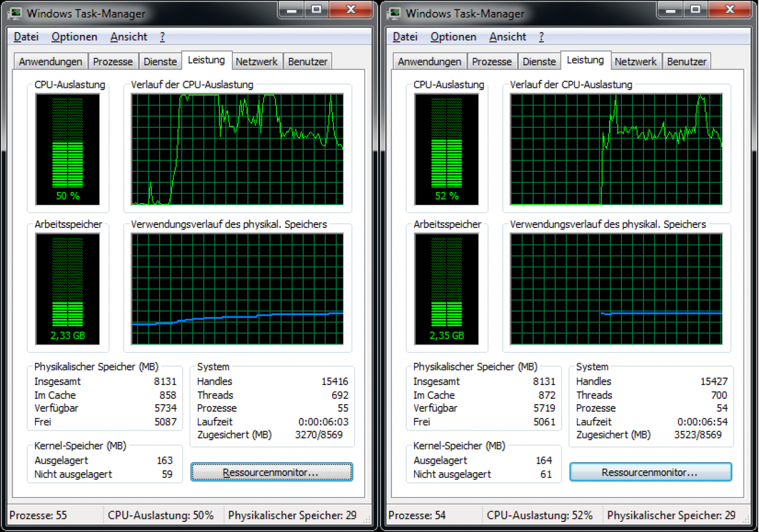This screenshot has width=759, height=532.
Task: Click Laufzeit value 0:00:06:54
Action: coord(702,422)
